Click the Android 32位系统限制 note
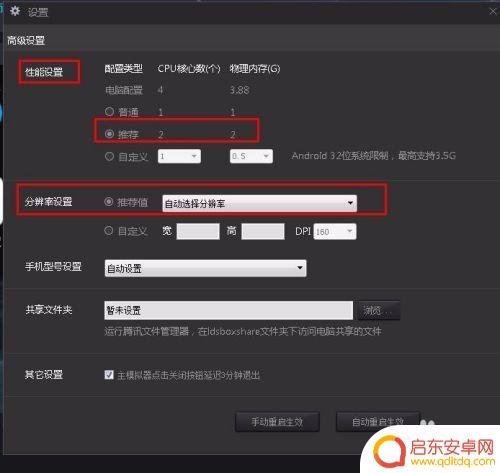 coord(374,156)
